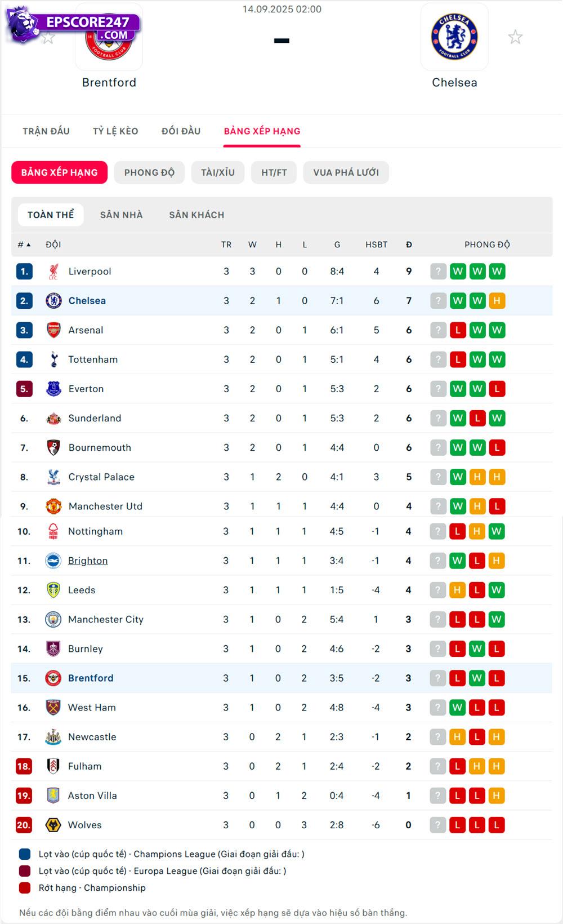The image size is (563, 924).
Task: Switch to the TỶ LỆ KÈO tab
Action: 115,131
